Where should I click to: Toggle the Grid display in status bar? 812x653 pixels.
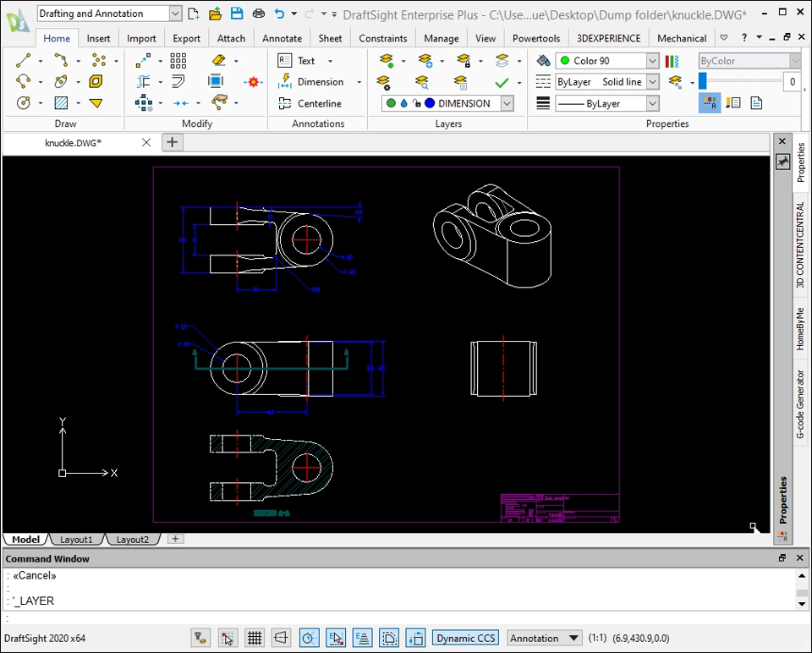click(x=254, y=639)
